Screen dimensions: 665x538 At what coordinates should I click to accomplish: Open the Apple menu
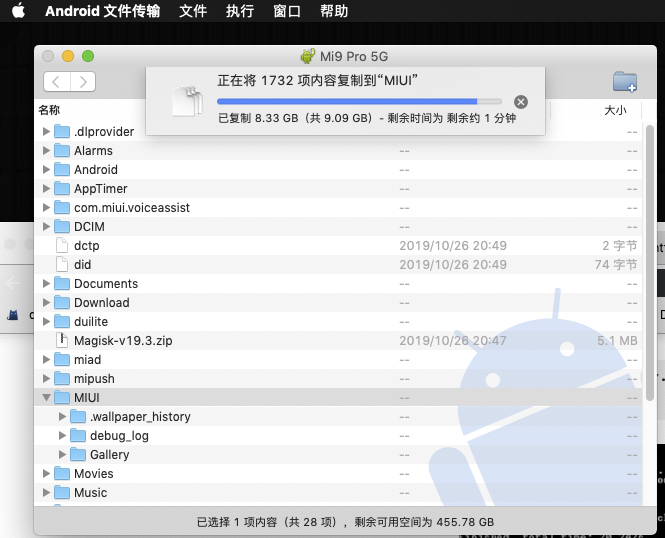pyautogui.click(x=18, y=11)
